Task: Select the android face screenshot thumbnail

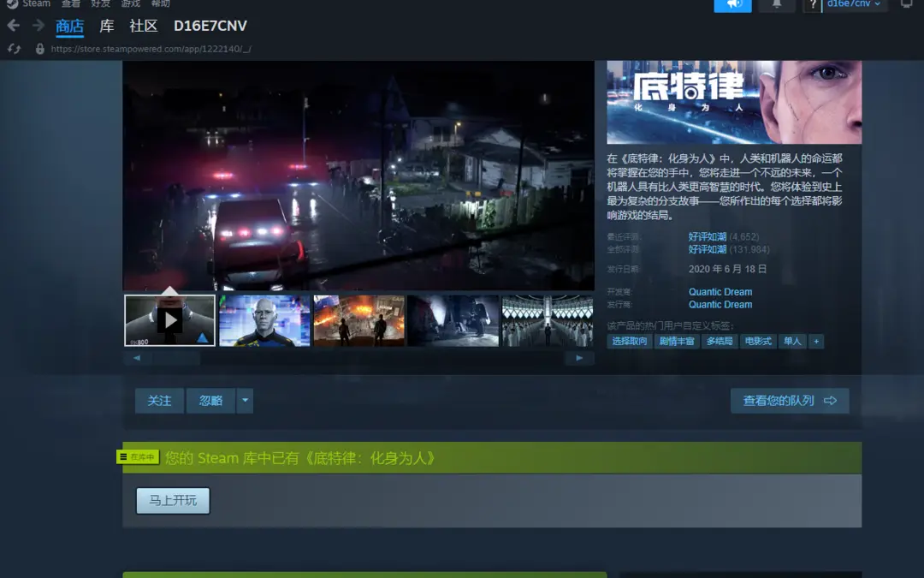Action: (x=264, y=320)
